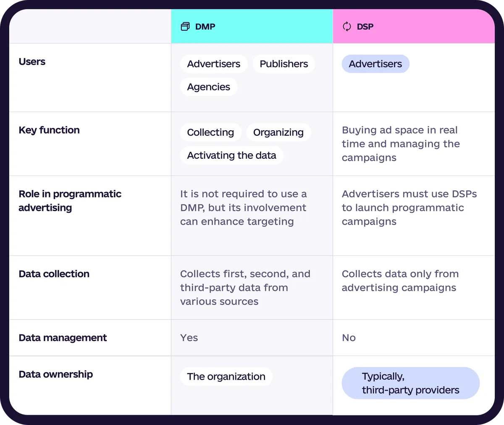
Task: Click the Agencies tag
Action: [209, 87]
